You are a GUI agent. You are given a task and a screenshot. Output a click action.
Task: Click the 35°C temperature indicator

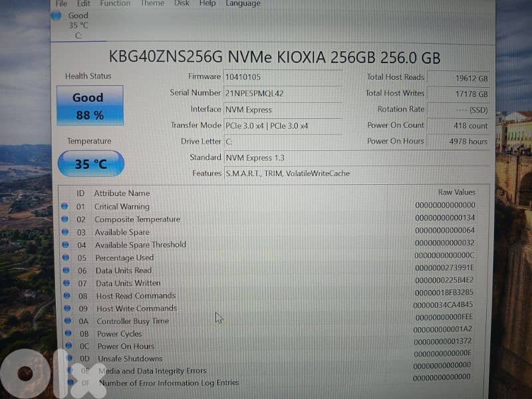[x=90, y=163]
